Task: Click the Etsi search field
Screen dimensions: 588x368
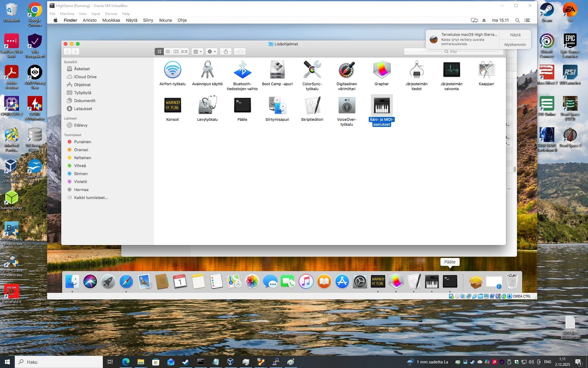Action: click(x=453, y=52)
